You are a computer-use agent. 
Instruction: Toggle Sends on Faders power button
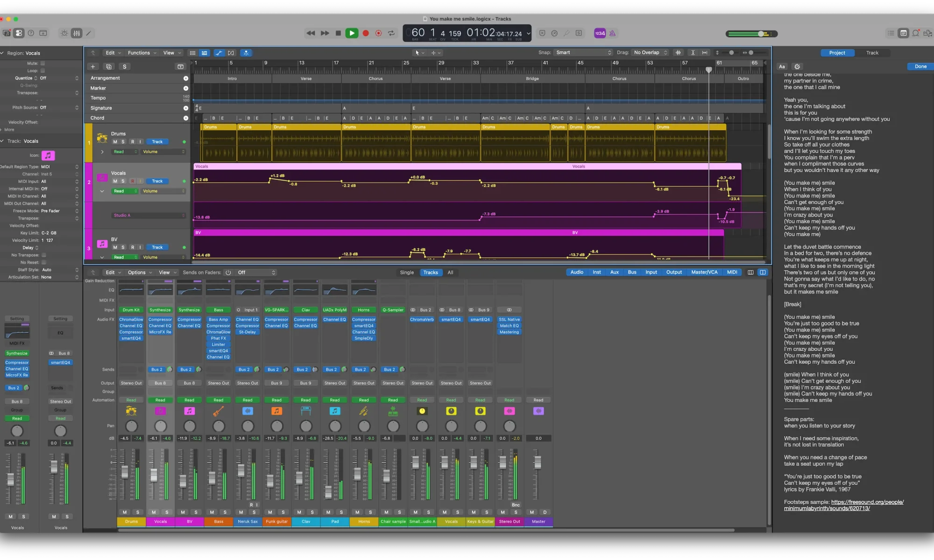pos(228,273)
